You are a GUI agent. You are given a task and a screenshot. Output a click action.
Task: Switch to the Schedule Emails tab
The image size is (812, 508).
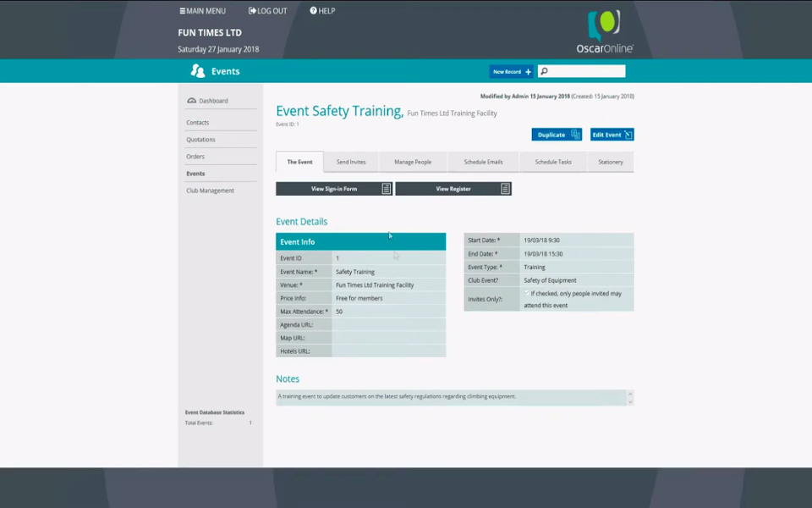483,162
